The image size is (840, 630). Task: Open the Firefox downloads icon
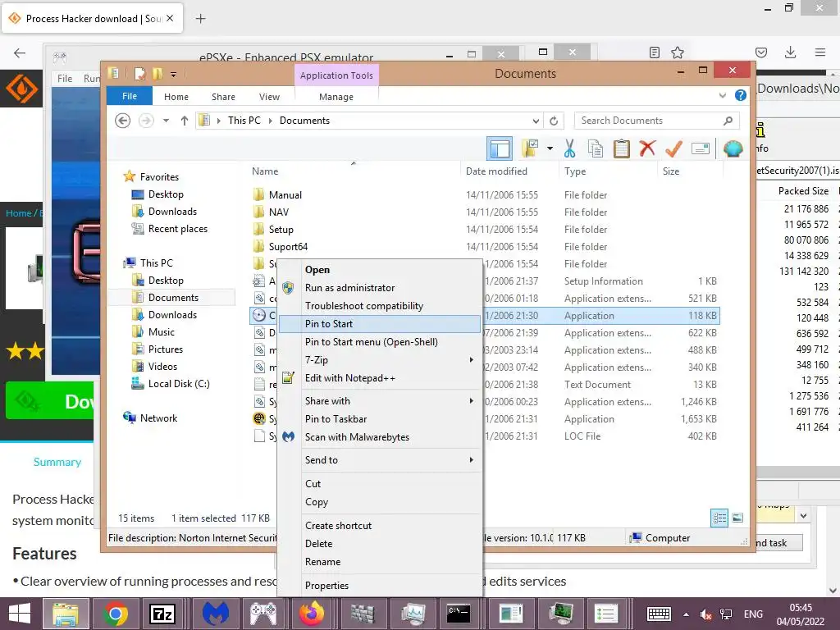click(x=790, y=52)
